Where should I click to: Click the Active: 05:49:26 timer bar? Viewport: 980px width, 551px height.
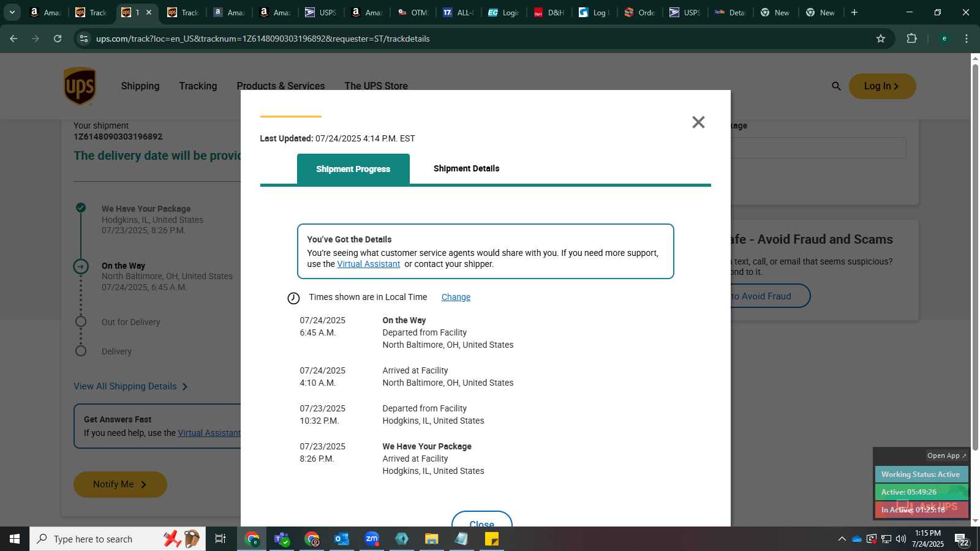921,492
